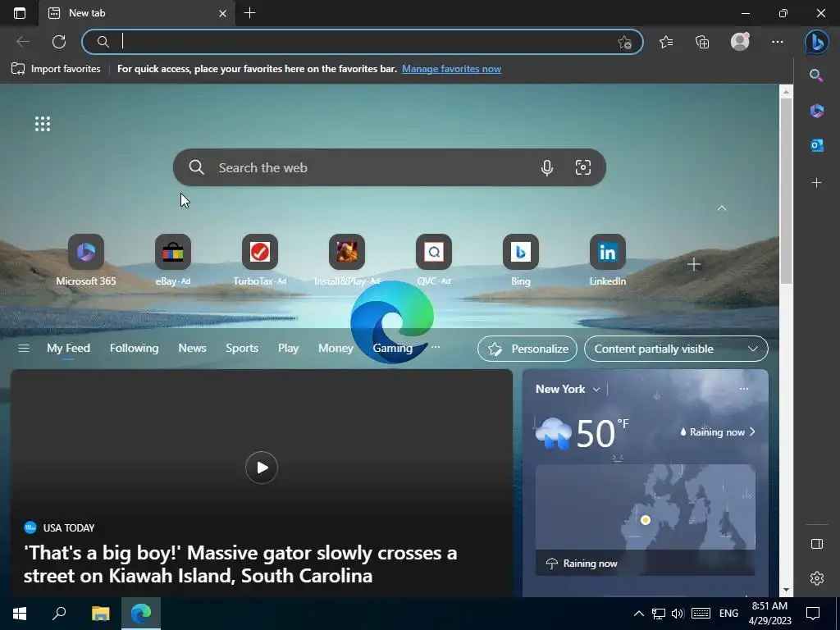Image resolution: width=840 pixels, height=630 pixels.
Task: Open Windows taskbar search
Action: 59,614
